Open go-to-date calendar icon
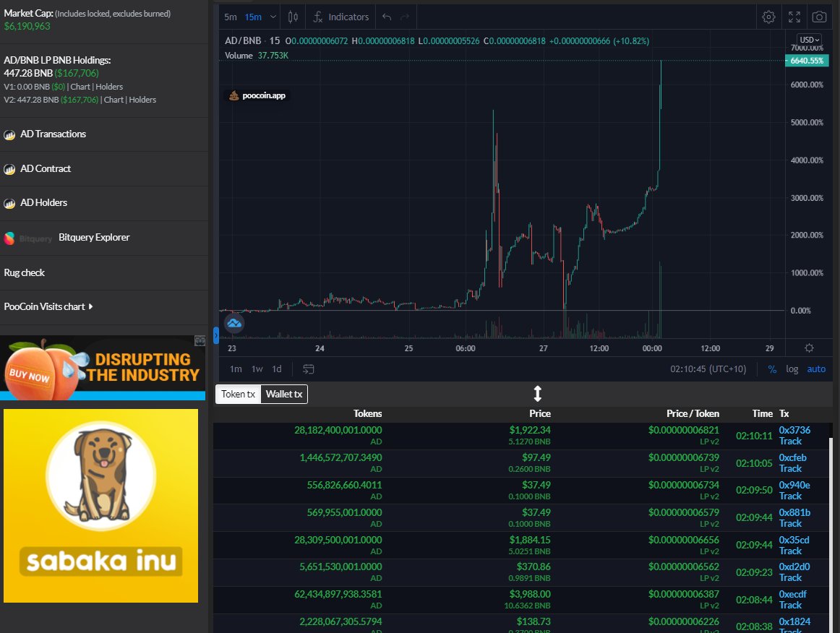Image resolution: width=840 pixels, height=633 pixels. 308,369
